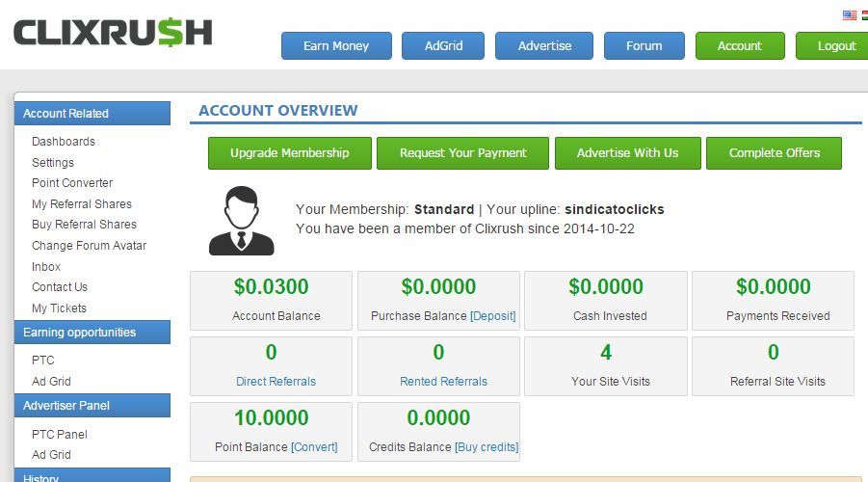Open the Earn Money menu
Screen dimensions: 868x482
click(336, 46)
